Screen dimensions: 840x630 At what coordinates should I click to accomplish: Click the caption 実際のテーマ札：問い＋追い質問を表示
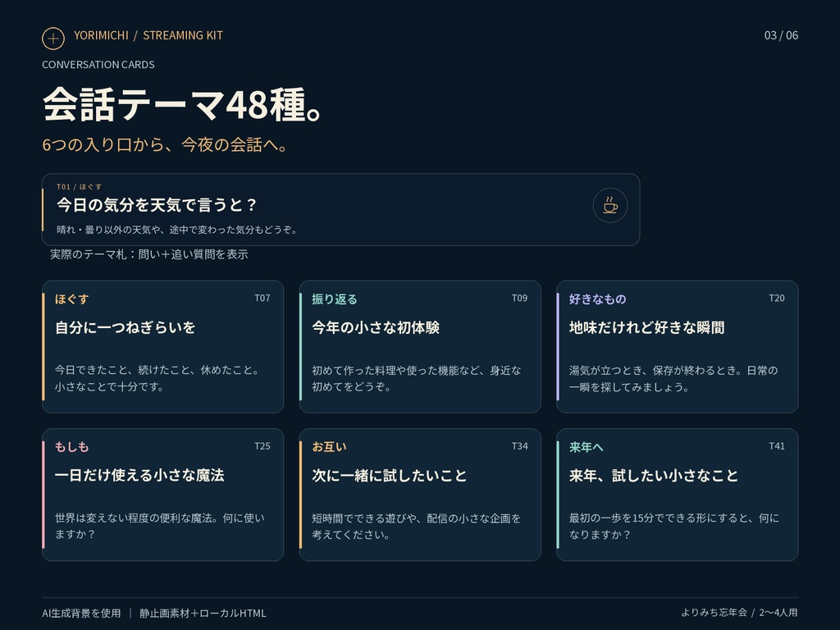[149, 254]
